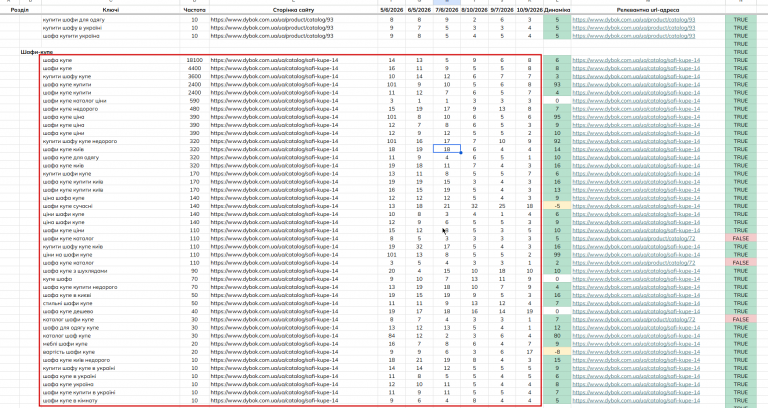Screen dimensions: 768x408
Task: Click the yellow dynamics cell showing -8
Action: (557, 352)
